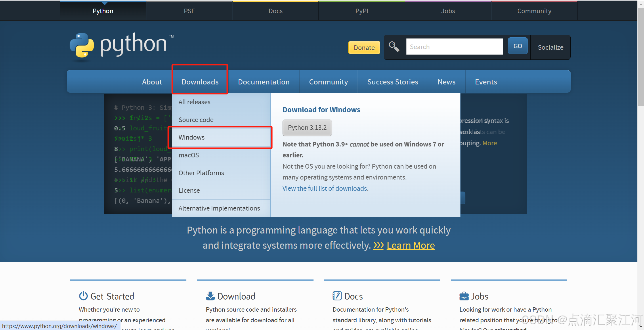The image size is (644, 330).
Task: Expand the Documentation navigation menu
Action: point(263,82)
